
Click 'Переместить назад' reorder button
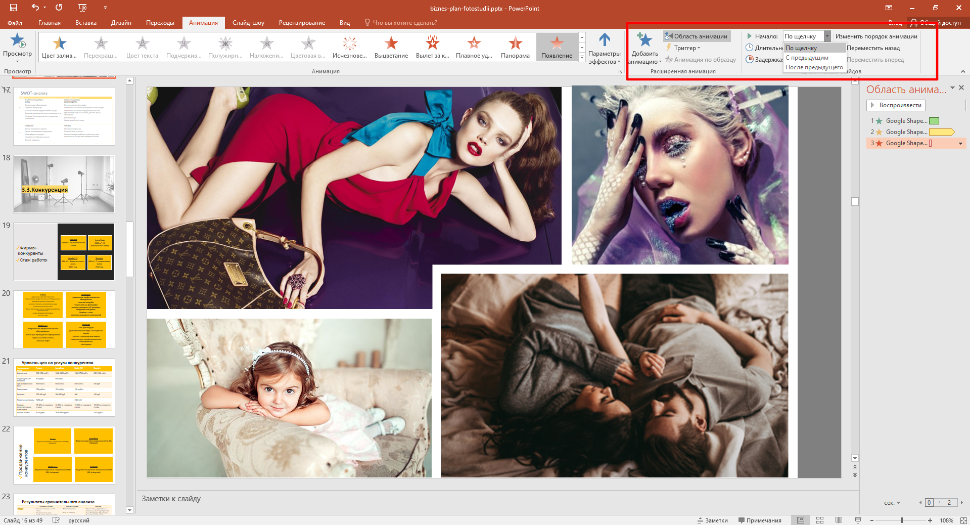(x=873, y=48)
